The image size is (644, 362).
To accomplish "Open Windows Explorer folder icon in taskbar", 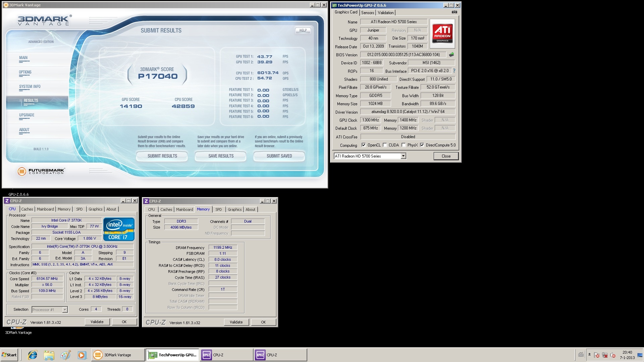I will tap(49, 355).
